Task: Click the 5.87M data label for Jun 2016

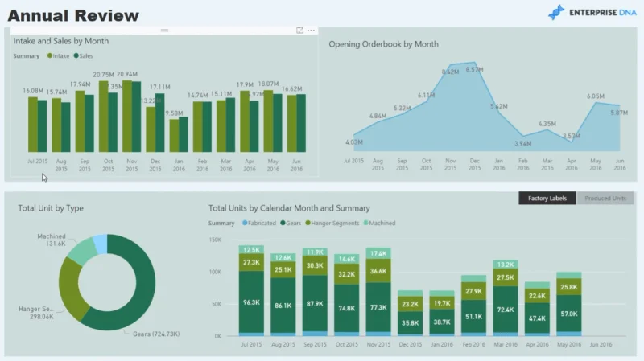Action: pos(619,113)
